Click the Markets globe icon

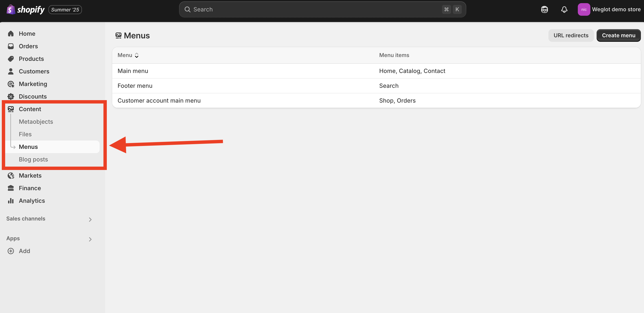click(11, 176)
